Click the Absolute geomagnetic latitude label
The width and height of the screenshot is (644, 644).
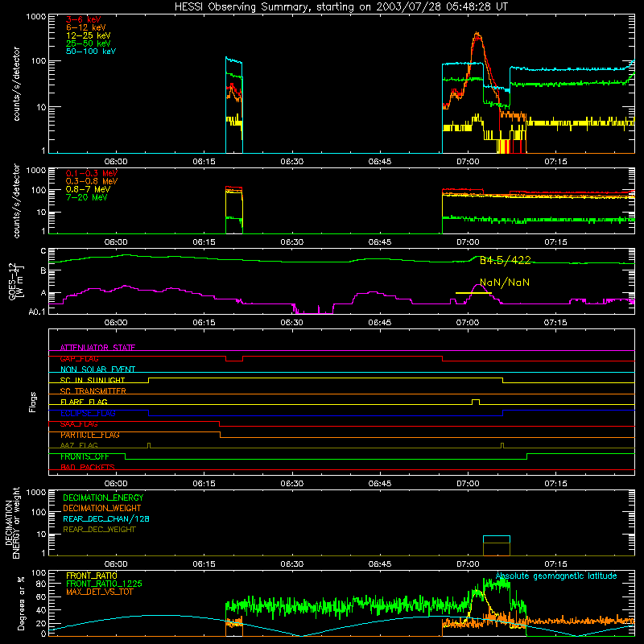click(x=556, y=576)
